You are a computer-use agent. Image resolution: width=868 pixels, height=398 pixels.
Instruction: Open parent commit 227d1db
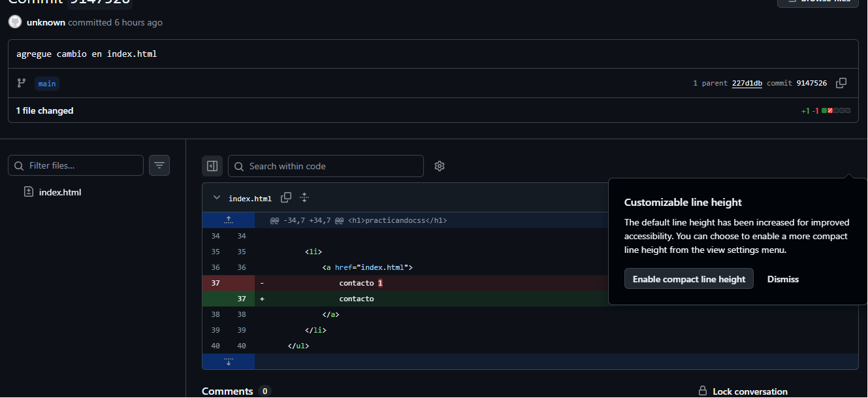(x=747, y=83)
